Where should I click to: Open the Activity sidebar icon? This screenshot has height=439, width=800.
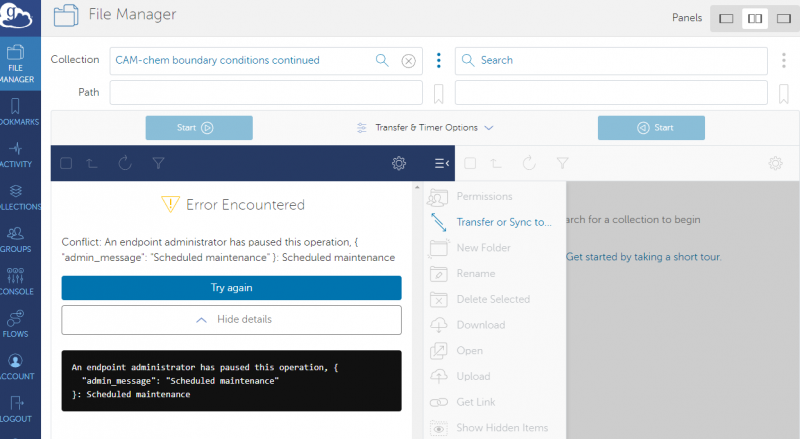click(x=18, y=155)
